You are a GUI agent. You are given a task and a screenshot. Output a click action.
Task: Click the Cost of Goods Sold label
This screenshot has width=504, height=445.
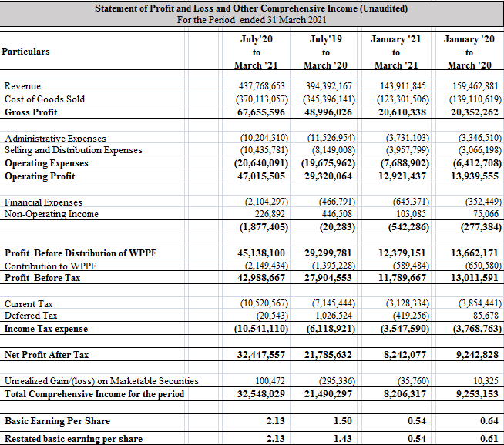(x=45, y=99)
